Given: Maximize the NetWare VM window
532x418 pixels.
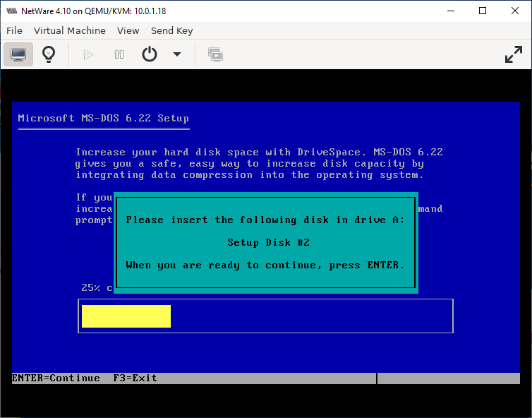Looking at the screenshot, I should click(x=483, y=11).
